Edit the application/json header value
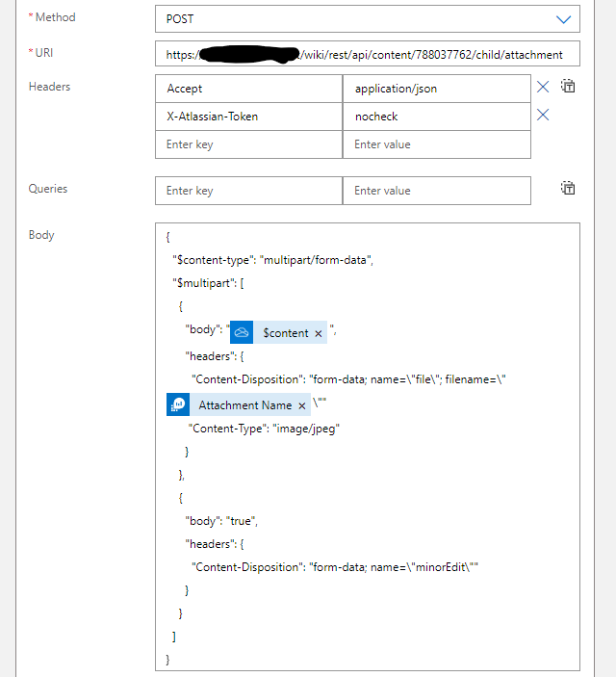This screenshot has width=616, height=677. click(x=437, y=89)
